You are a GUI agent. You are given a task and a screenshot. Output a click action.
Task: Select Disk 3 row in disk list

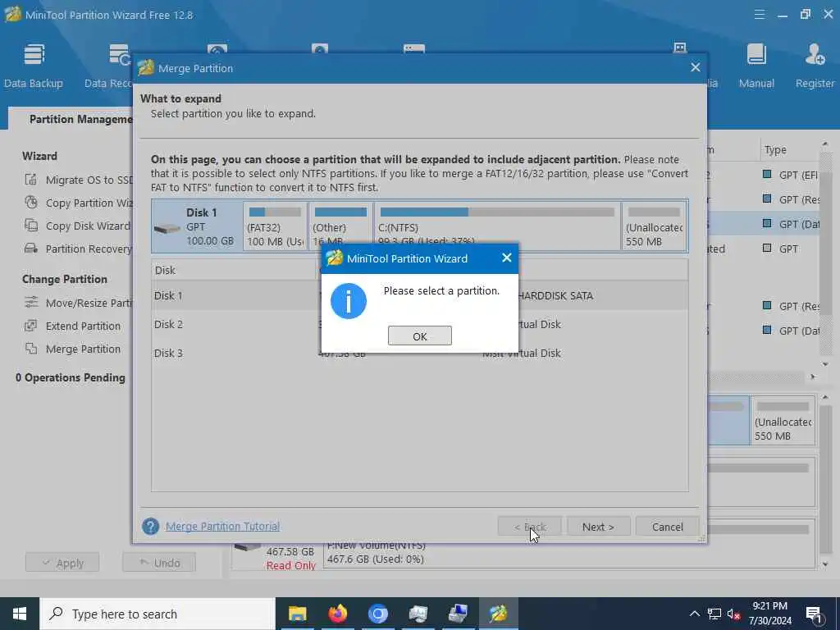point(419,353)
